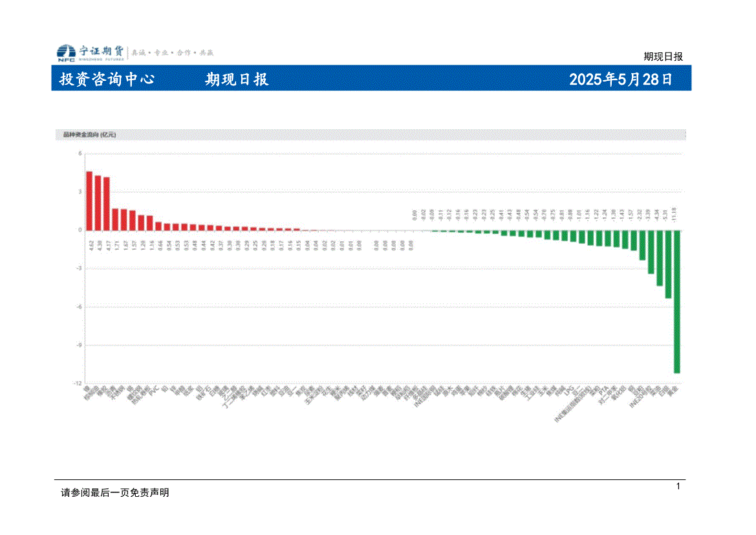Click the chart title 品种资金流向 (亿元)
This screenshot has width=756, height=535.
point(89,135)
